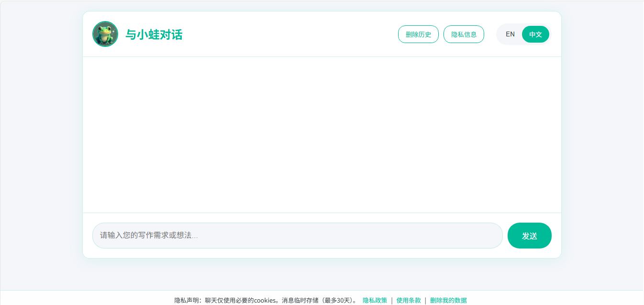Focus the 请输入您的写作需求或想法 input box
The width and height of the screenshot is (644, 305).
[x=297, y=236]
